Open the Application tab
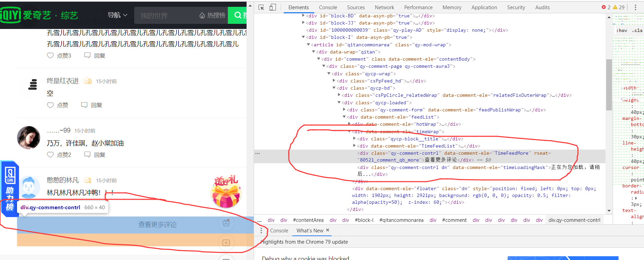The height and width of the screenshot is (260, 644). coord(484,7)
